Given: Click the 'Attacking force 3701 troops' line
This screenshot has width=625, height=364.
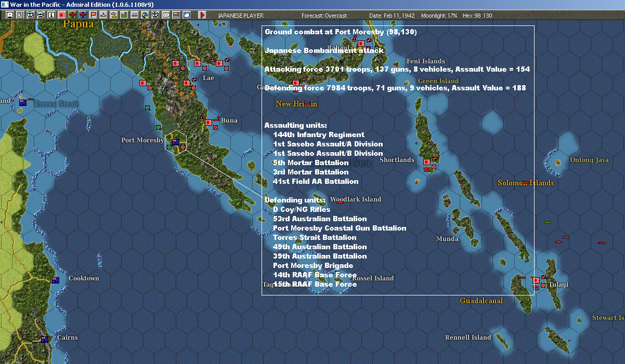Looking at the screenshot, I should tap(397, 70).
